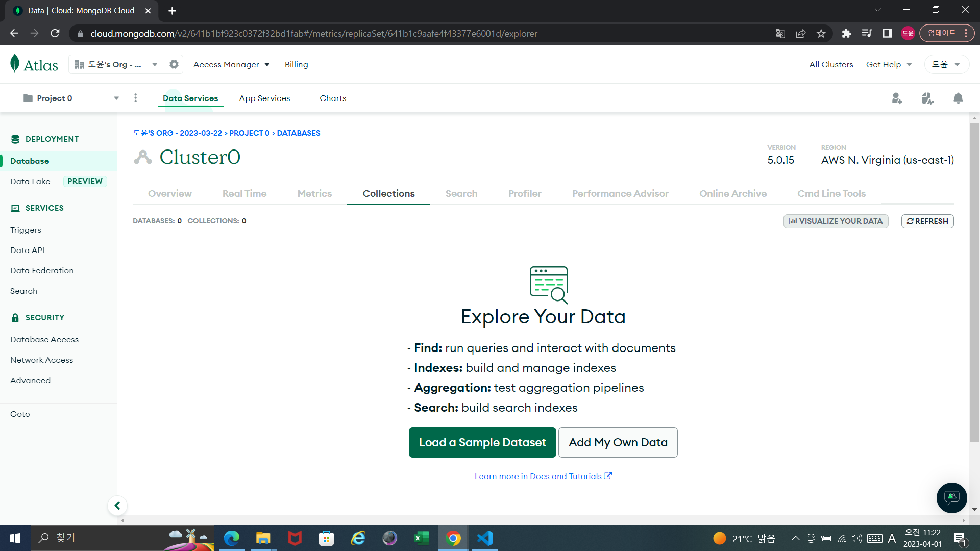Open the Online Archive tab
980x551 pixels.
coord(733,194)
